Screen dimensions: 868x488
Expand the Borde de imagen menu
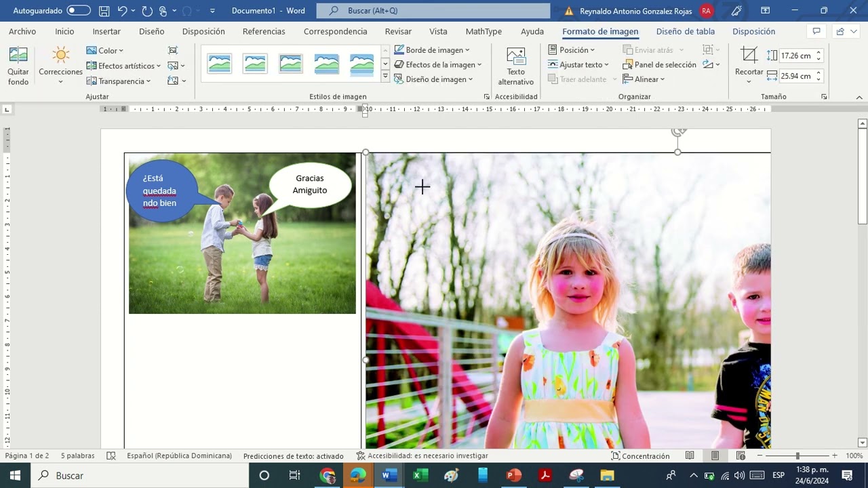tap(432, 50)
